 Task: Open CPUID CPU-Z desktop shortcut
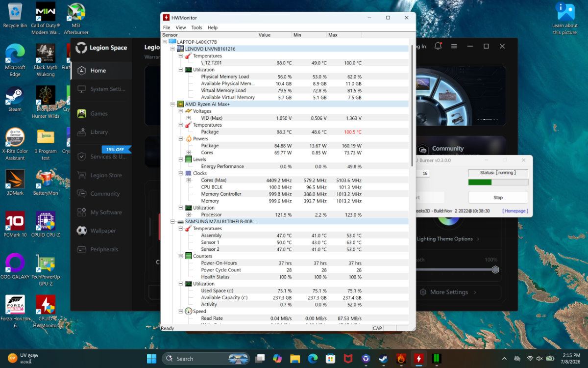click(46, 224)
